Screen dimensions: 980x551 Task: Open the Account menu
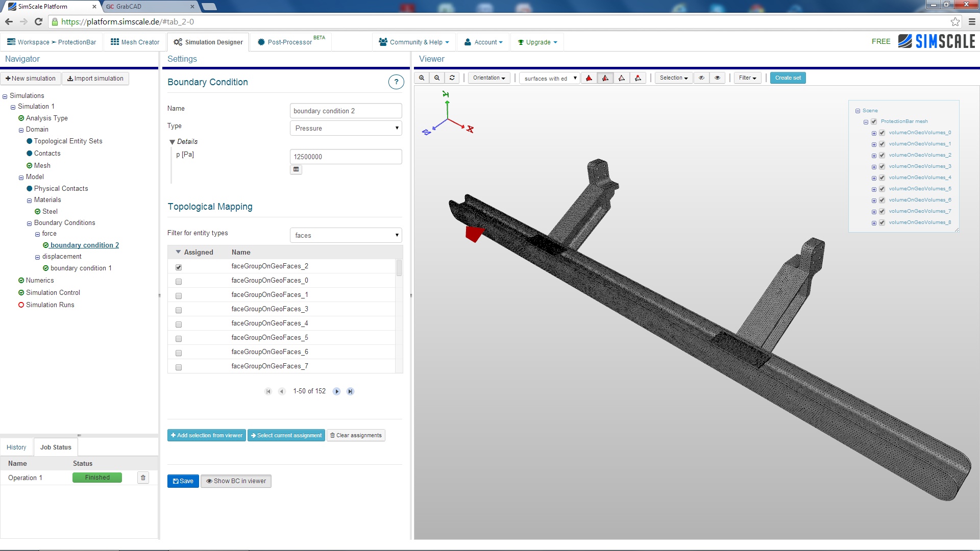(x=483, y=42)
